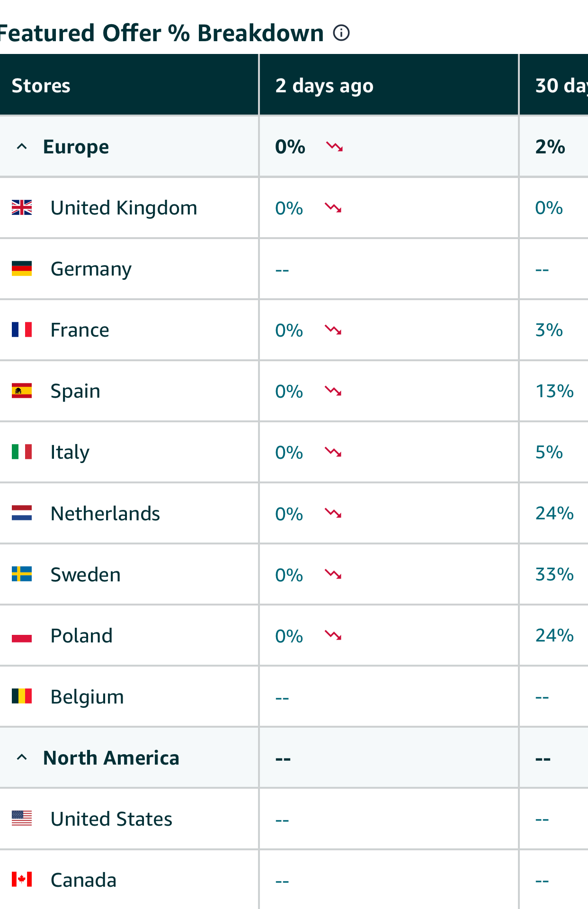588x909 pixels.
Task: Click the downward trend arrow for Poland
Action: click(x=333, y=635)
